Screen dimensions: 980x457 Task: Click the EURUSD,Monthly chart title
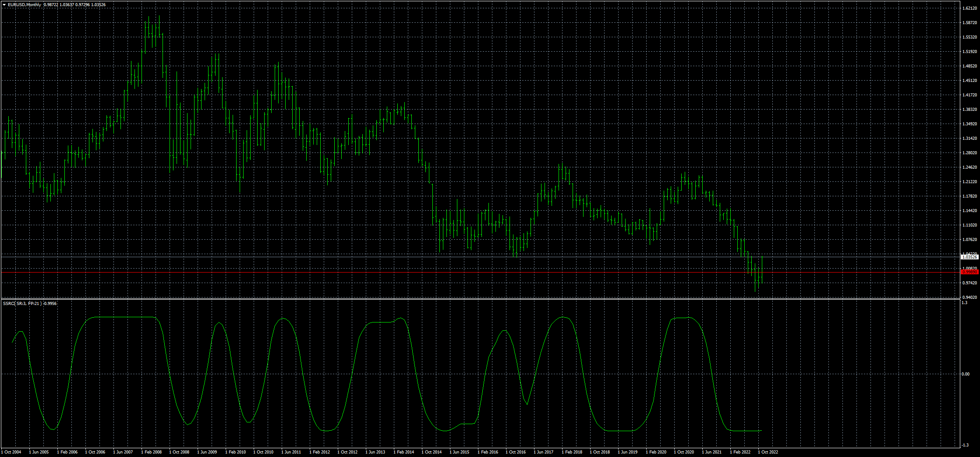click(25, 5)
